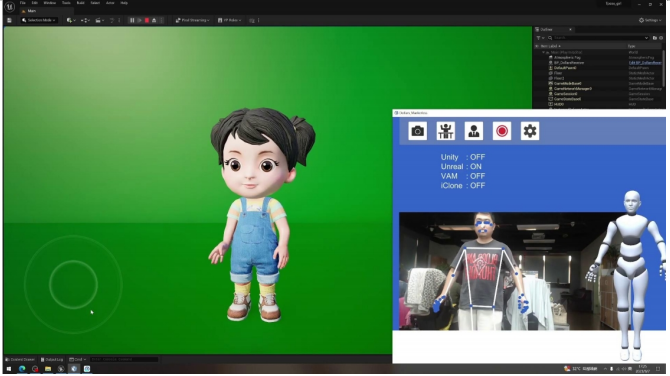Open the File menu

click(x=23, y=3)
